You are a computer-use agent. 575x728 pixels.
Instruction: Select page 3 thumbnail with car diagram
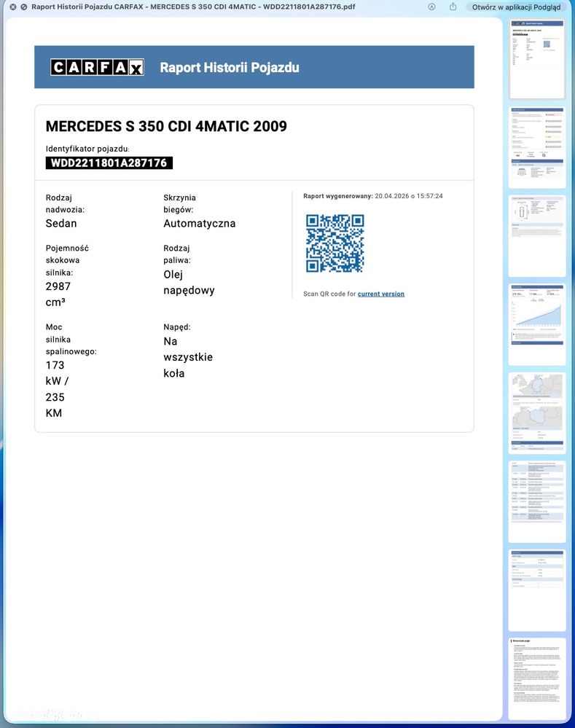tap(537, 236)
